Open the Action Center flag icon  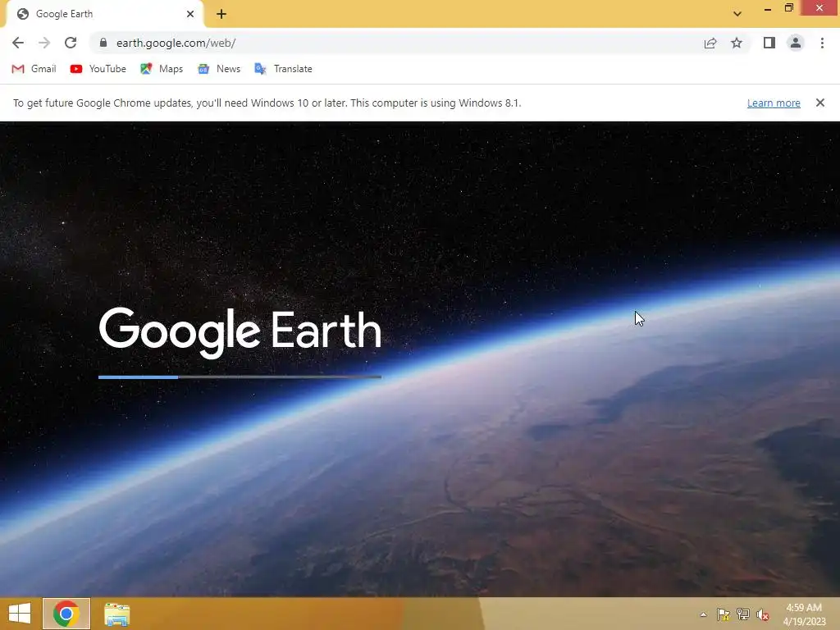pyautogui.click(x=724, y=614)
